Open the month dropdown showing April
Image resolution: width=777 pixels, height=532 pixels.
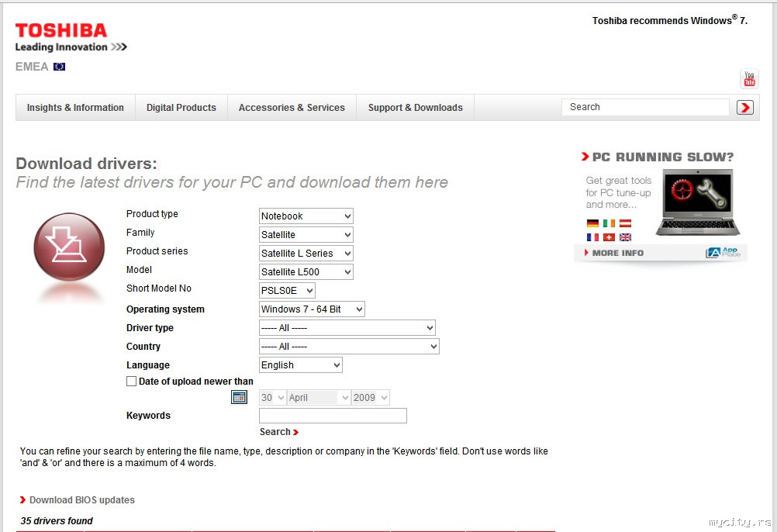[x=319, y=397]
